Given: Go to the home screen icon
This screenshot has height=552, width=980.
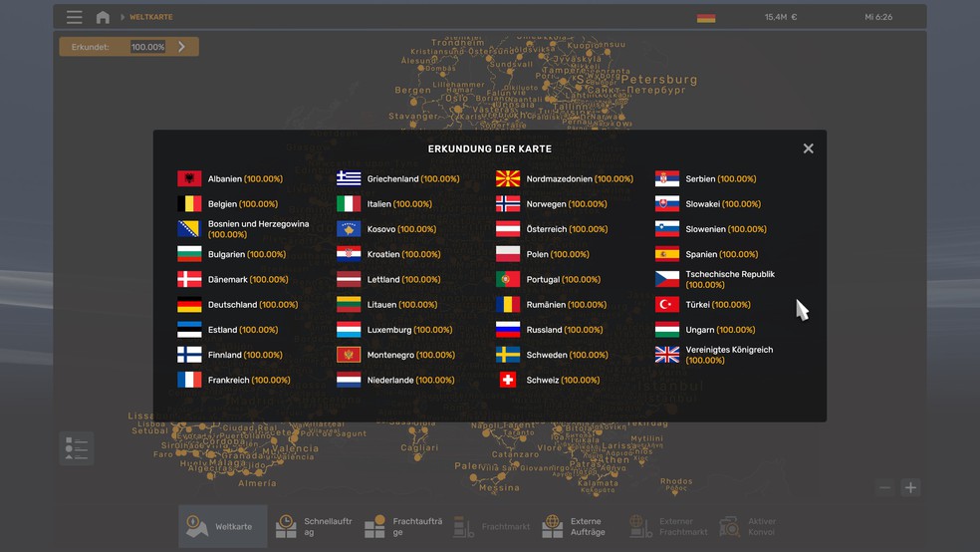Looking at the screenshot, I should click(x=104, y=17).
